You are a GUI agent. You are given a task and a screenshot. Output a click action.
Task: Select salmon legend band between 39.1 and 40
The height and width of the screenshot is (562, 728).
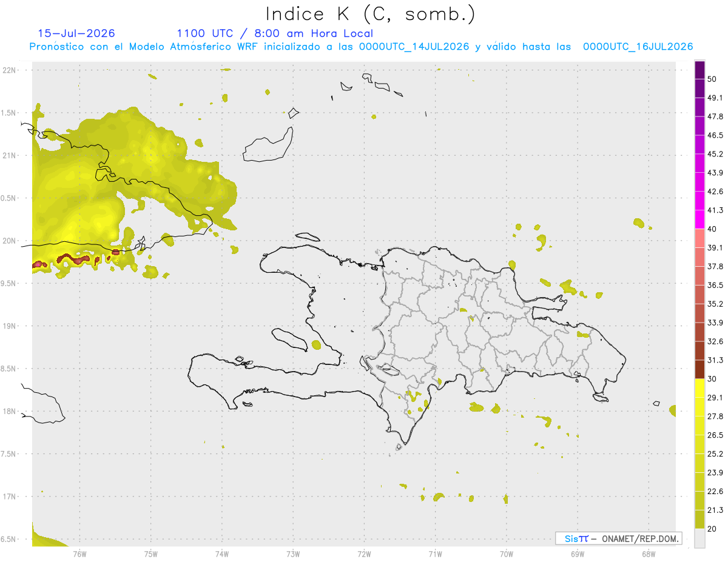click(699, 238)
